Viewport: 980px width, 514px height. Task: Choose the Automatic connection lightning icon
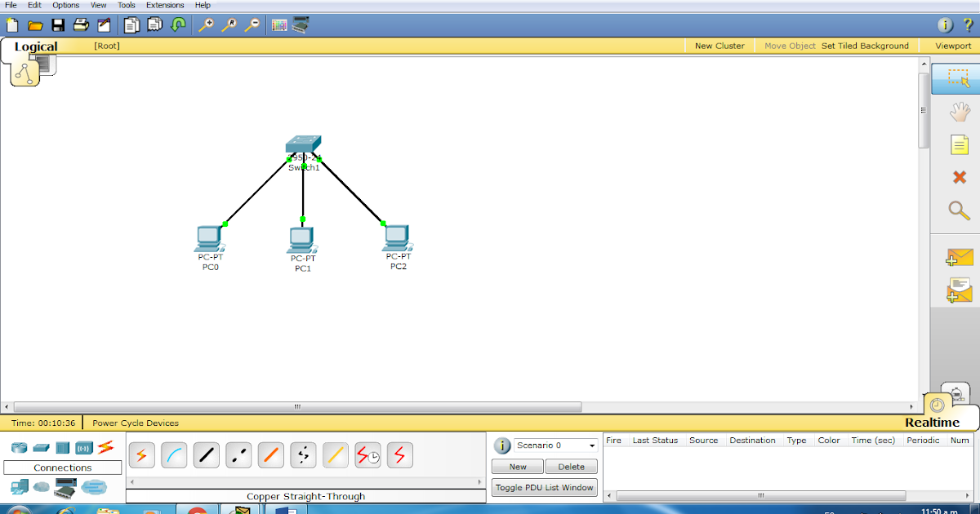click(141, 454)
